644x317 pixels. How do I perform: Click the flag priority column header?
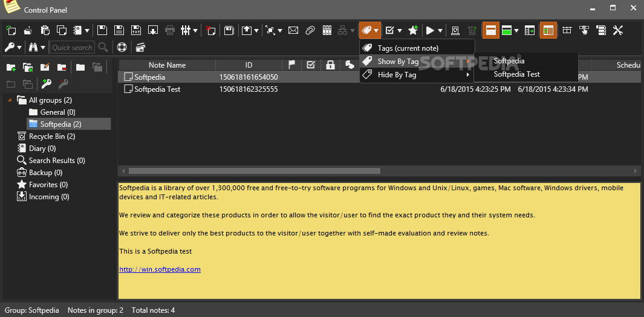pyautogui.click(x=292, y=65)
